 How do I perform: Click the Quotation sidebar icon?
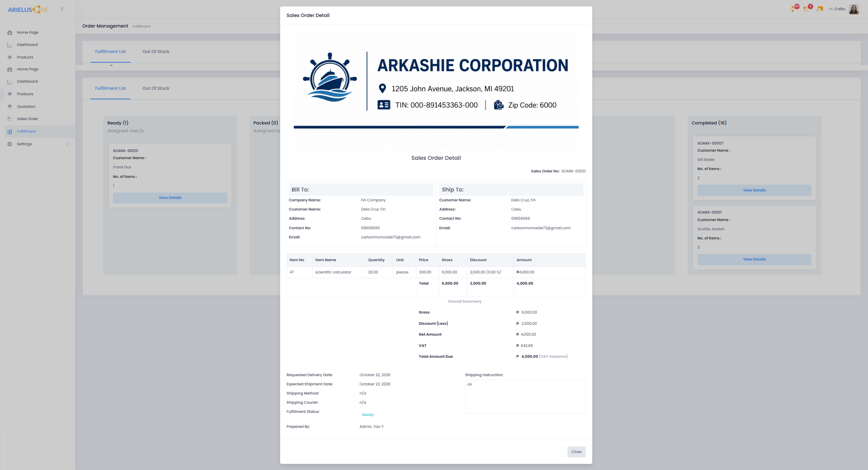[x=10, y=106]
